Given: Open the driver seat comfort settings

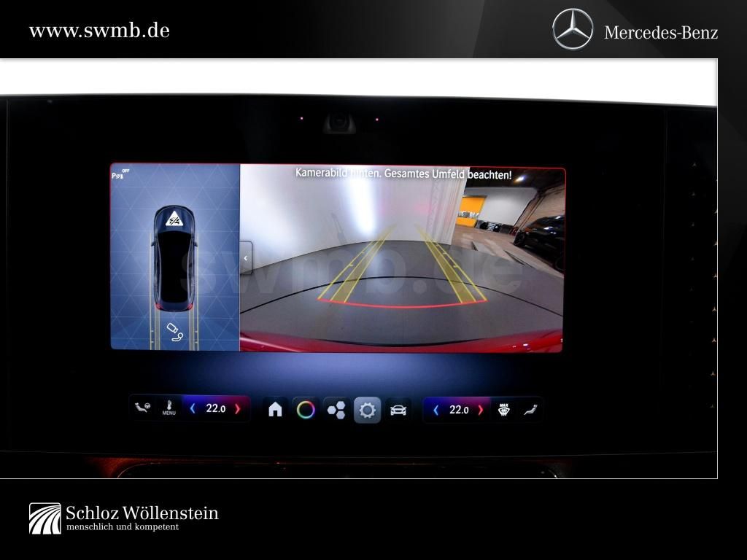Looking at the screenshot, I should click(144, 408).
